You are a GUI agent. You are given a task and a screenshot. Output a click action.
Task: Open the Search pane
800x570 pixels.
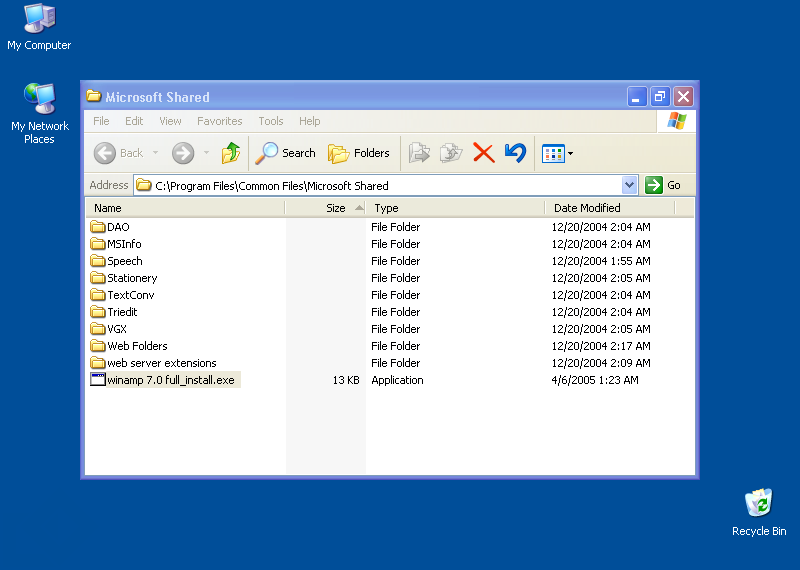tap(286, 153)
